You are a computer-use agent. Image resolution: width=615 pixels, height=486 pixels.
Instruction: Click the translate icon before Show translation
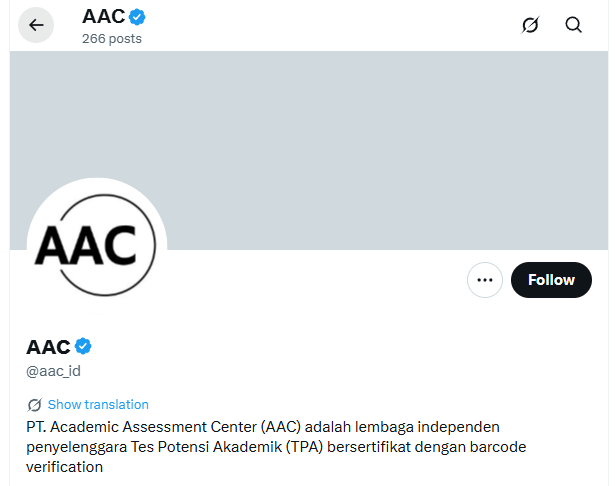(35, 405)
